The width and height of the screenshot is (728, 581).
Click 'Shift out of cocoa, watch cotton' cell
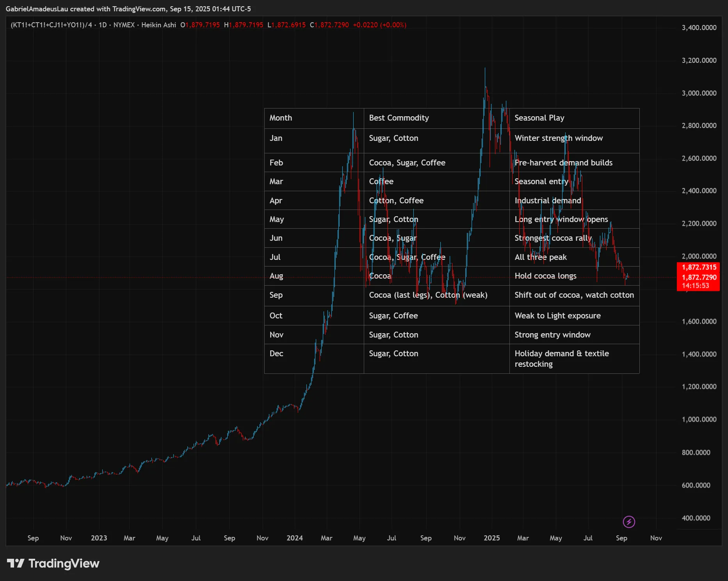[574, 295]
